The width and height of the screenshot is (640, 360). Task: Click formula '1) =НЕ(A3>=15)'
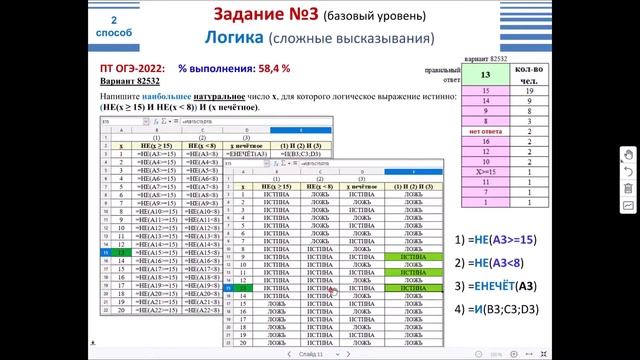click(496, 240)
